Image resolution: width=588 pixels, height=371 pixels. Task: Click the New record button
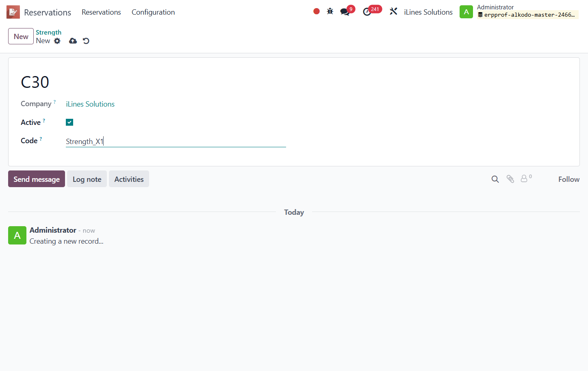click(x=21, y=36)
